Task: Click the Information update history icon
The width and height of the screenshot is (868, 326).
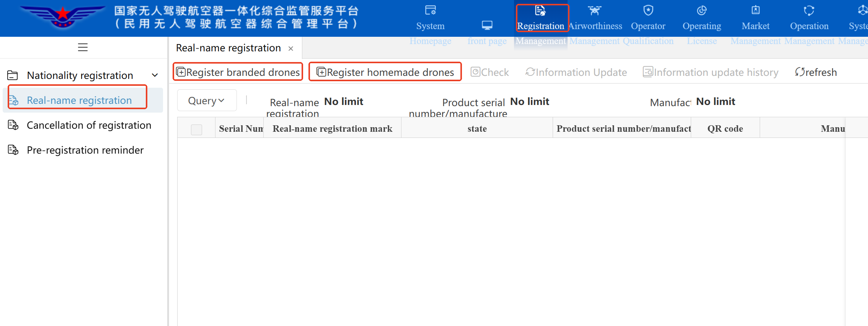Action: coord(648,72)
